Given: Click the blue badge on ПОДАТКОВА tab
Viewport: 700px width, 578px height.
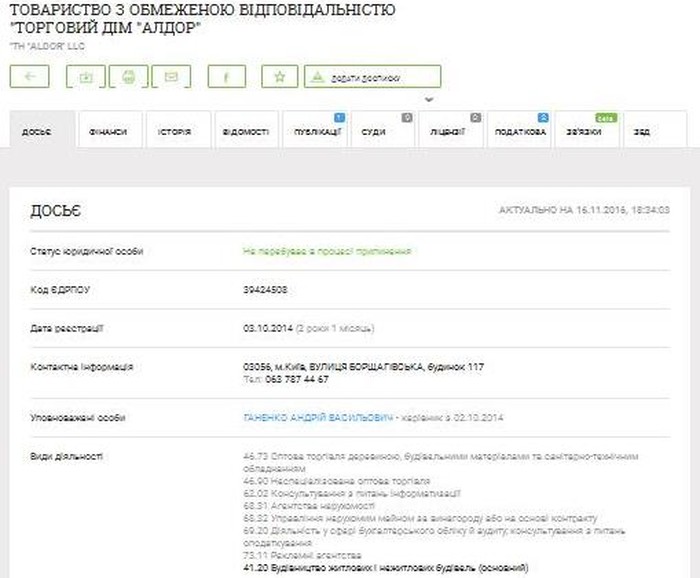Looking at the screenshot, I should click(543, 117).
